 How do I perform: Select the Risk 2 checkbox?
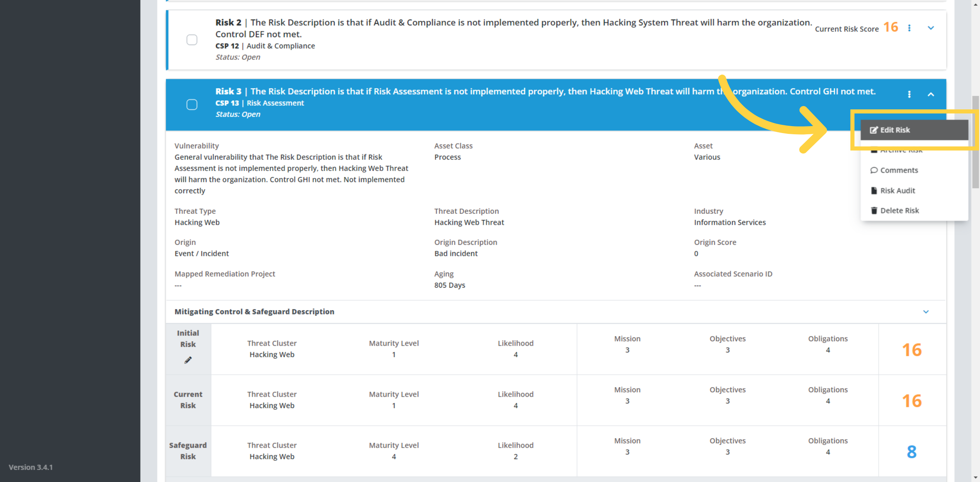coord(192,40)
